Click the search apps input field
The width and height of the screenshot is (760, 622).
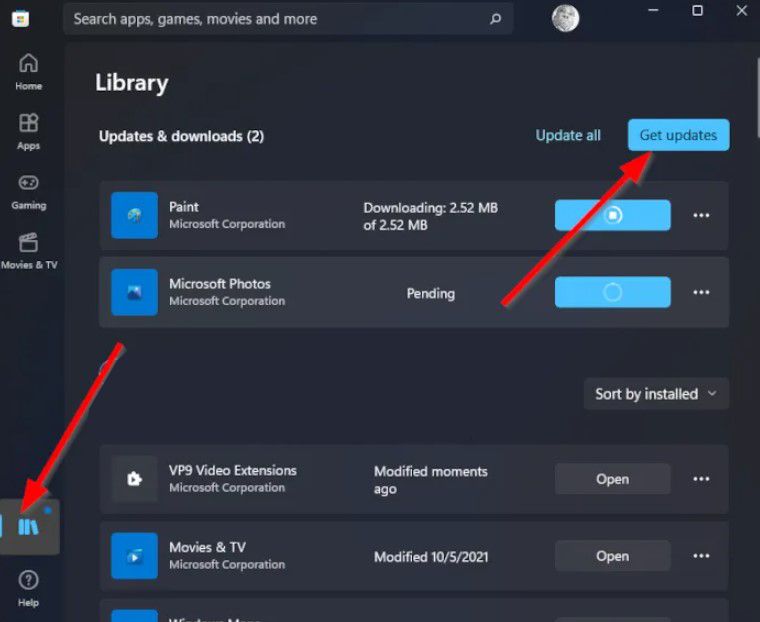[x=288, y=19]
